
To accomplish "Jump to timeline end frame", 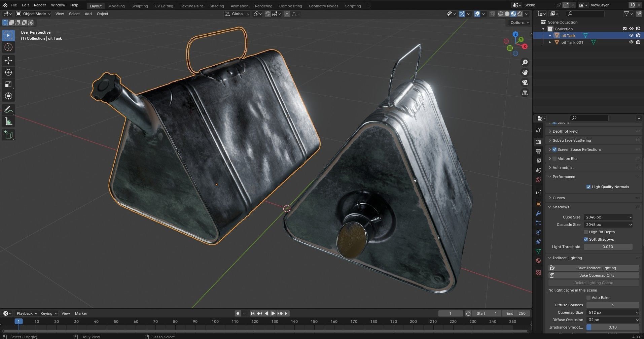I will click(287, 313).
